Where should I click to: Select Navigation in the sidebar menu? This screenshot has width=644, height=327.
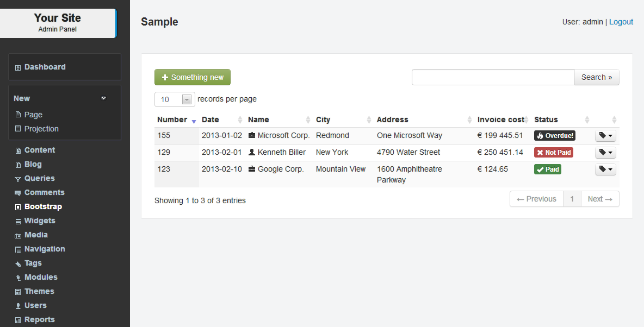45,249
